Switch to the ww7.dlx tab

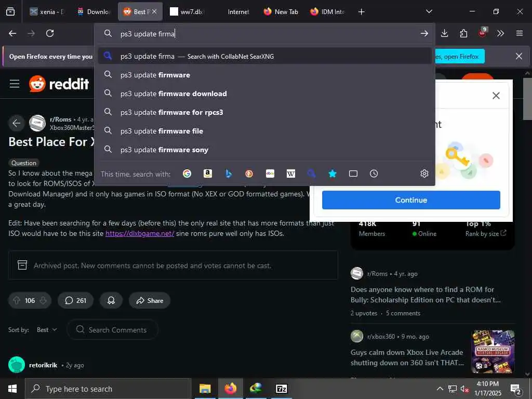pyautogui.click(x=187, y=11)
